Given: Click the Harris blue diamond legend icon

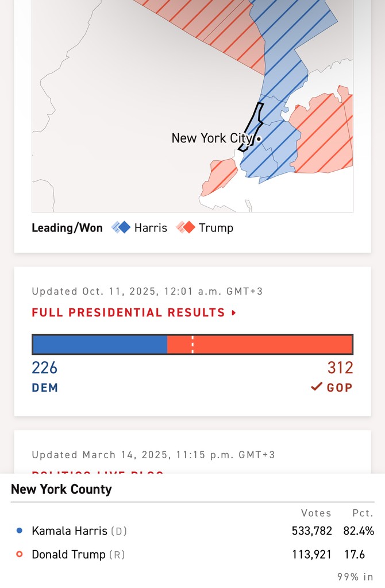Looking at the screenshot, I should point(121,228).
